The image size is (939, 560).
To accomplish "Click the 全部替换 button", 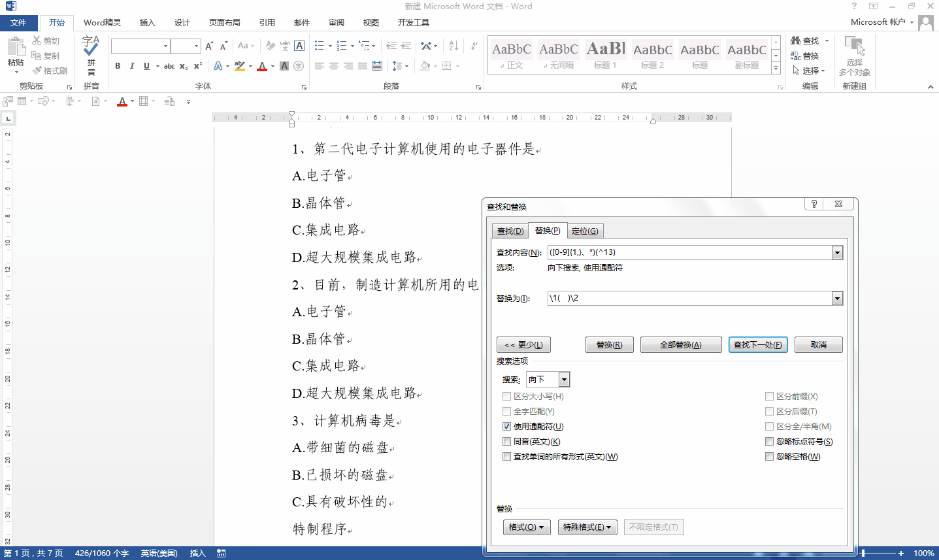I will pos(681,345).
